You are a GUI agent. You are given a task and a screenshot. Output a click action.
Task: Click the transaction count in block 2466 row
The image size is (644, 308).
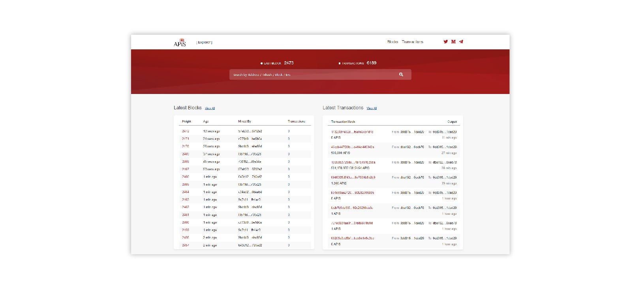point(289,177)
